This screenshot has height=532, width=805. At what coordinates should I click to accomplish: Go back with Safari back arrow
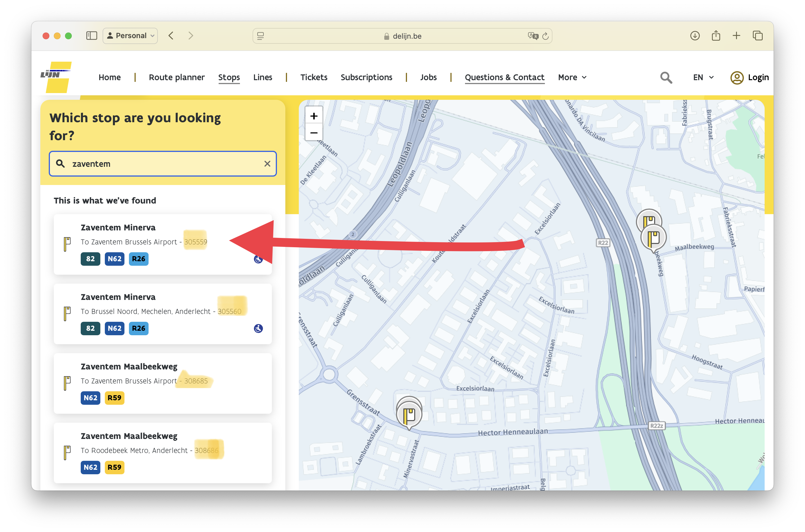[171, 36]
